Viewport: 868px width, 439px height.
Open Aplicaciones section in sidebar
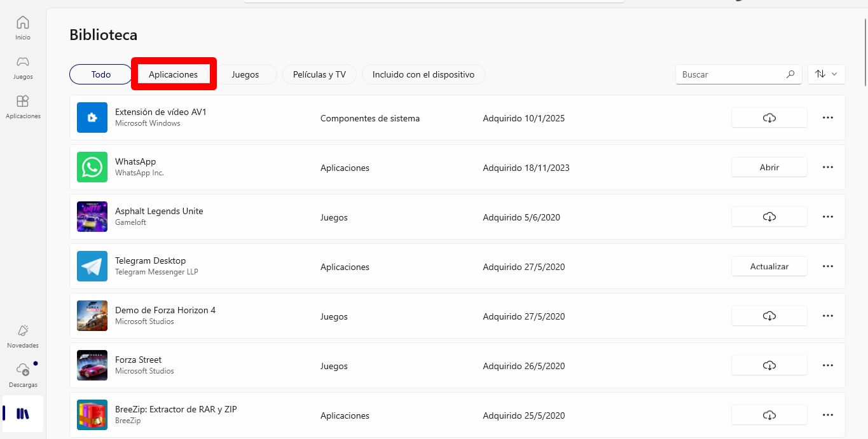tap(23, 107)
